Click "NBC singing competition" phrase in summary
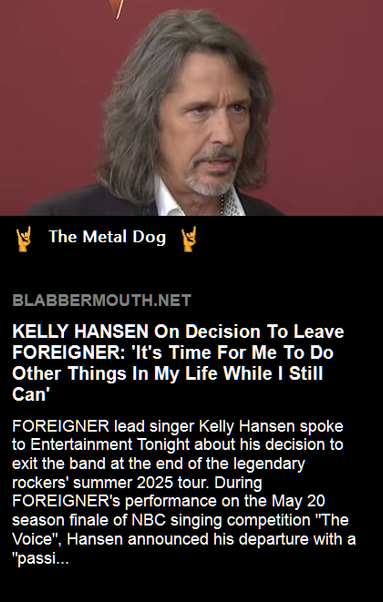 point(221,520)
